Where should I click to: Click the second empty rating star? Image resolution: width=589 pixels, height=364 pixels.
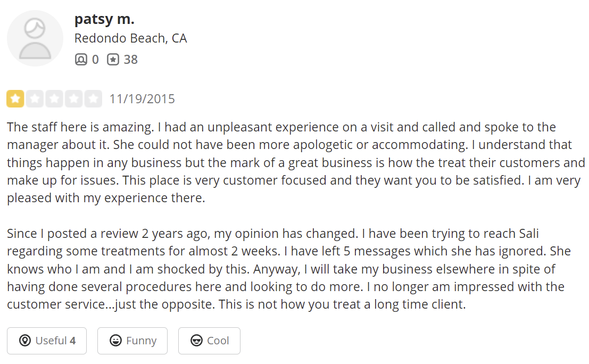pyautogui.click(x=35, y=99)
